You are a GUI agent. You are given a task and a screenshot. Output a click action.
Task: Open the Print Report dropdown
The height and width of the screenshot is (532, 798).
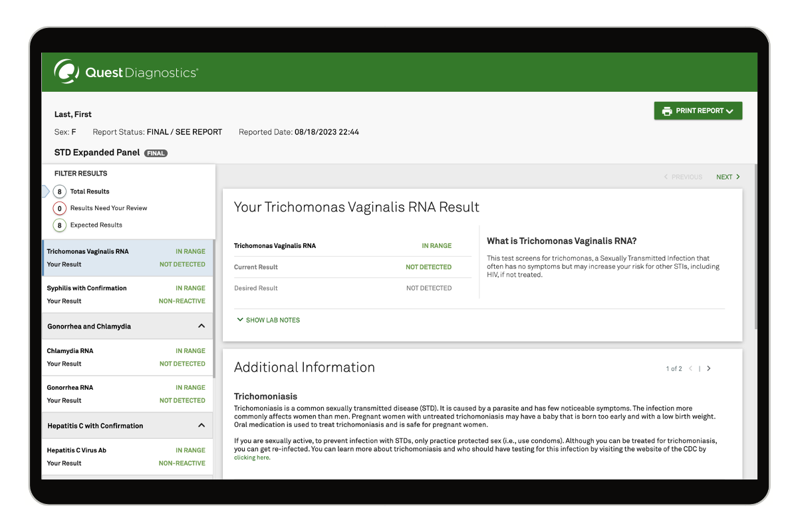730,110
